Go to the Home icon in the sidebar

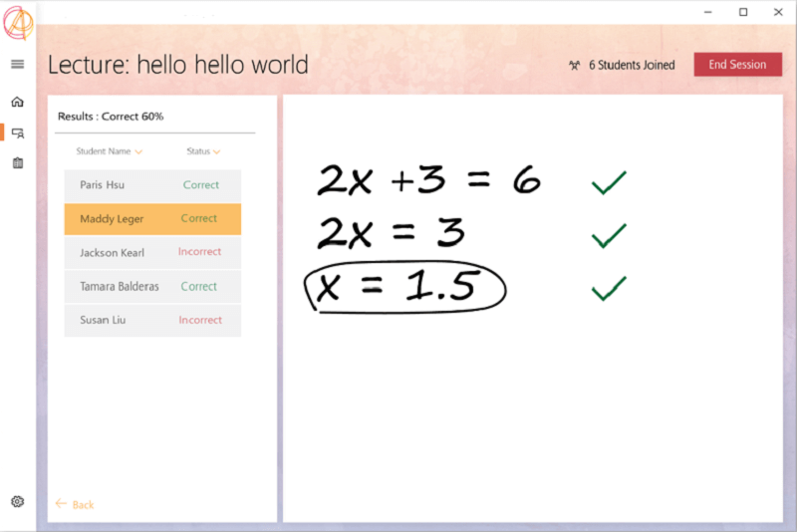(x=17, y=102)
